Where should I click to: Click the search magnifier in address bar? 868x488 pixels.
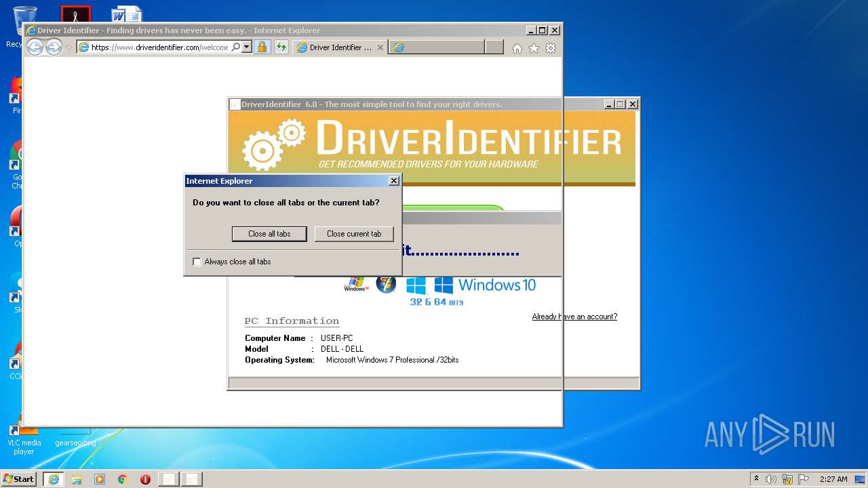(x=236, y=47)
